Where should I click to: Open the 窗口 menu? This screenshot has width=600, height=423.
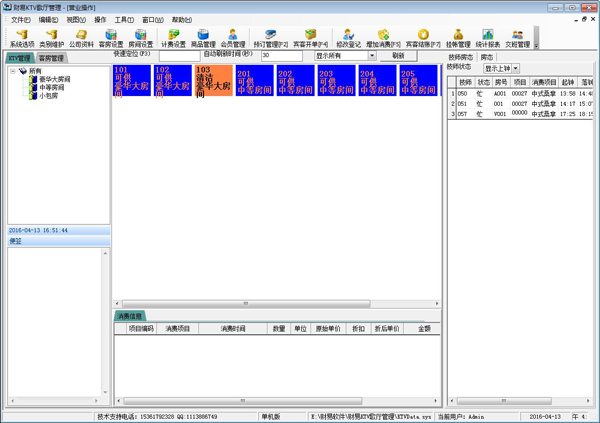click(153, 20)
